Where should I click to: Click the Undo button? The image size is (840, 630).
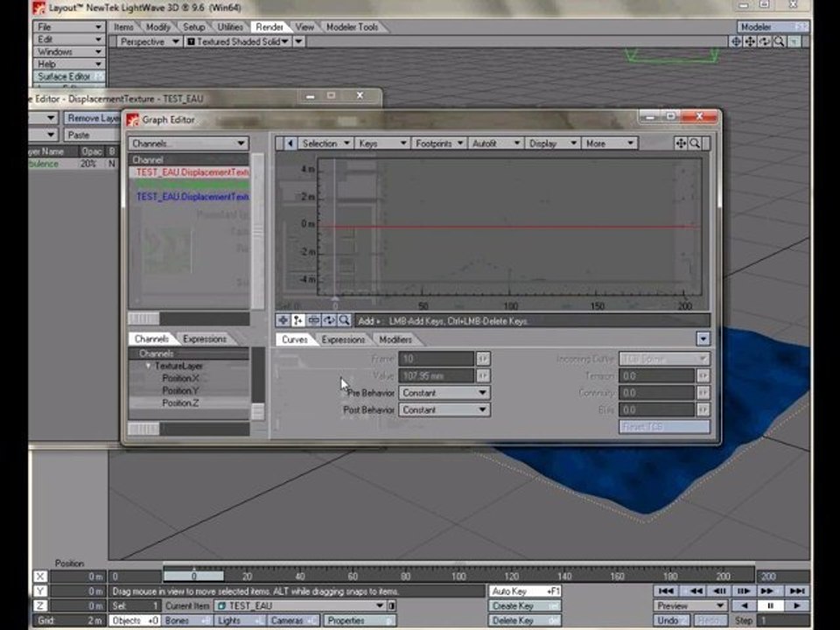click(x=672, y=620)
